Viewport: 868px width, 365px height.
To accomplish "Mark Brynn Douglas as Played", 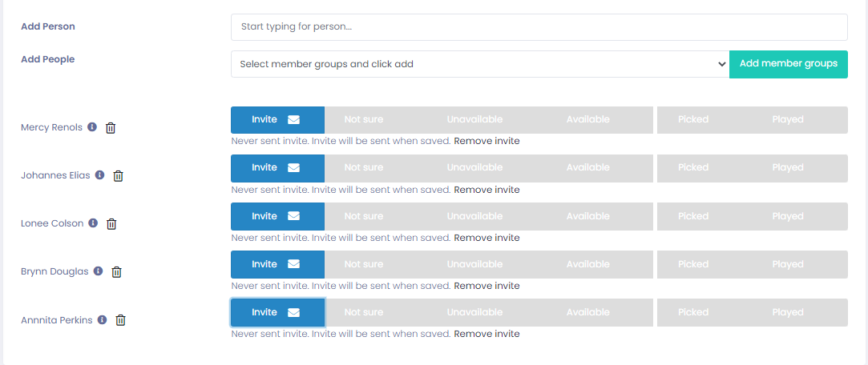I will (788, 264).
